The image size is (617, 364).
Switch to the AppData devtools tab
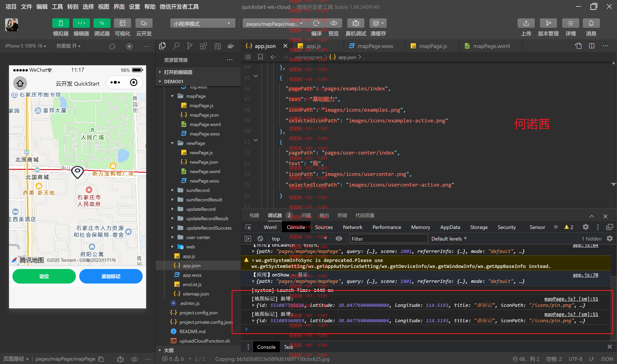click(450, 227)
